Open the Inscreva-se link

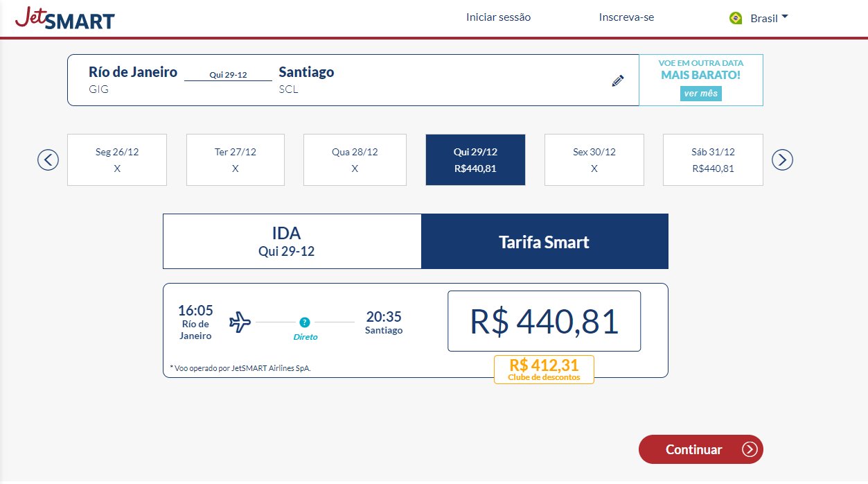point(626,17)
